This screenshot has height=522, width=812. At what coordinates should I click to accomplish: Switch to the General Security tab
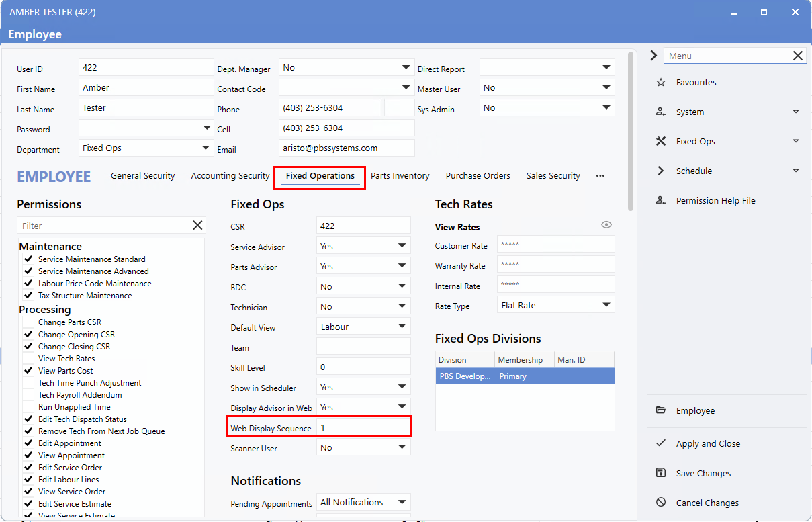tap(142, 176)
